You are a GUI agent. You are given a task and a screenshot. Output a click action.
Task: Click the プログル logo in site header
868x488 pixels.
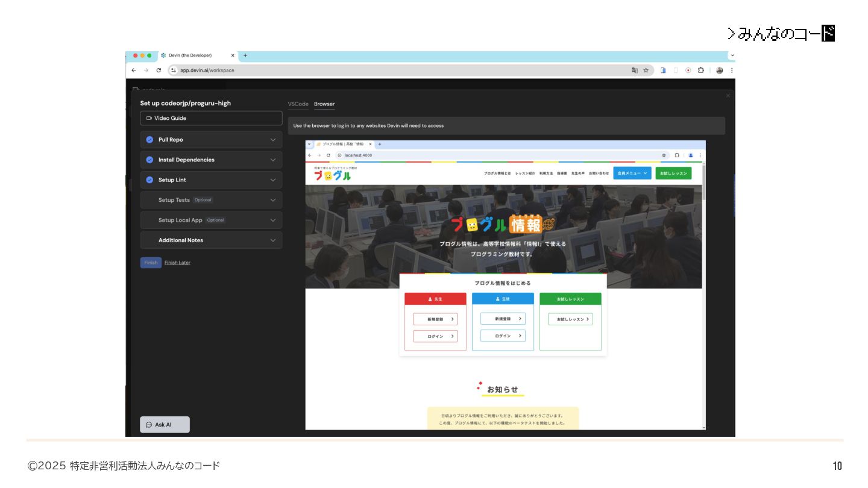332,175
